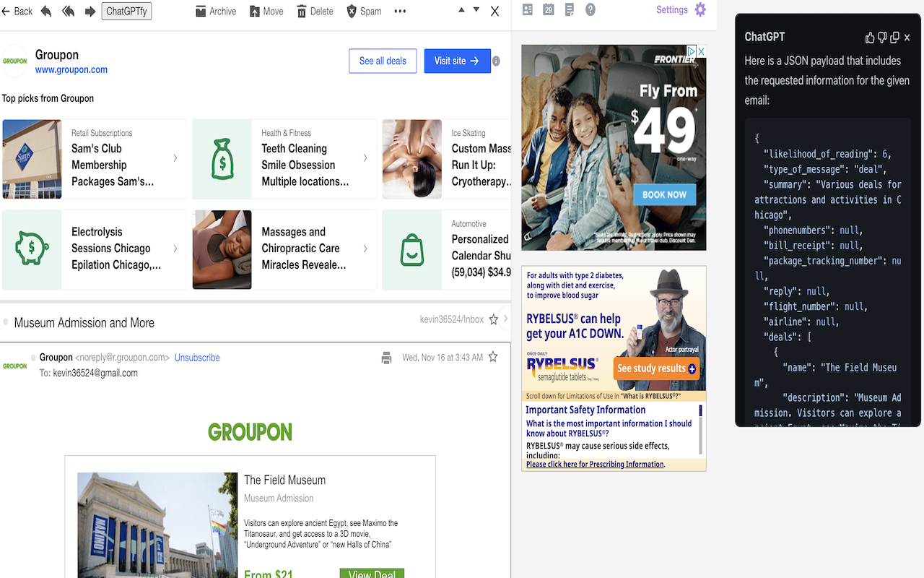The height and width of the screenshot is (578, 924).
Task: Click the Groupon logo in the ad header
Action: click(x=15, y=61)
